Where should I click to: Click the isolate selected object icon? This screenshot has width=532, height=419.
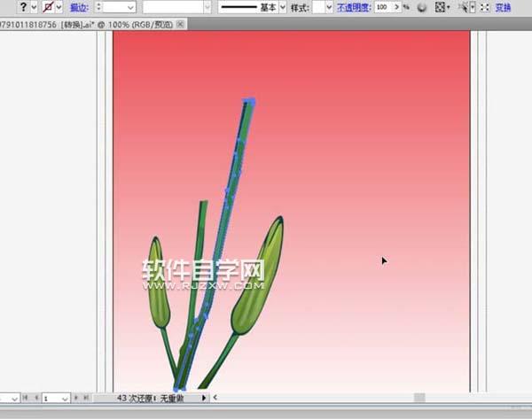485,7
